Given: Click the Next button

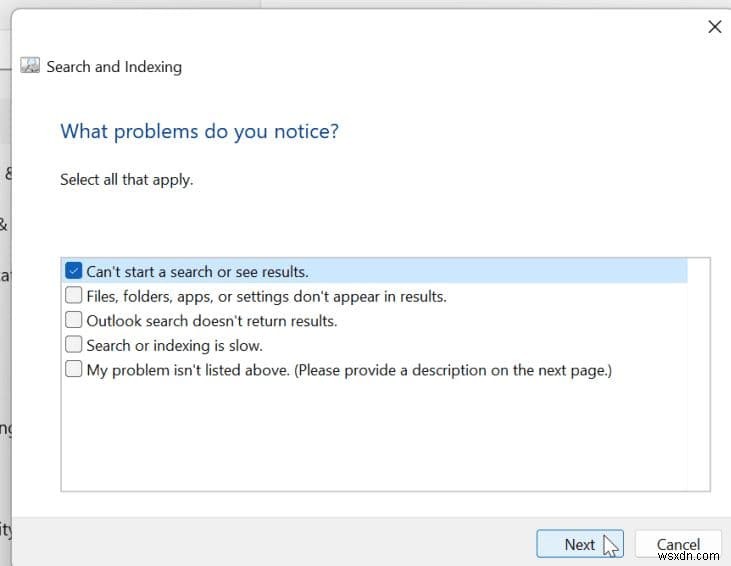Looking at the screenshot, I should point(579,544).
